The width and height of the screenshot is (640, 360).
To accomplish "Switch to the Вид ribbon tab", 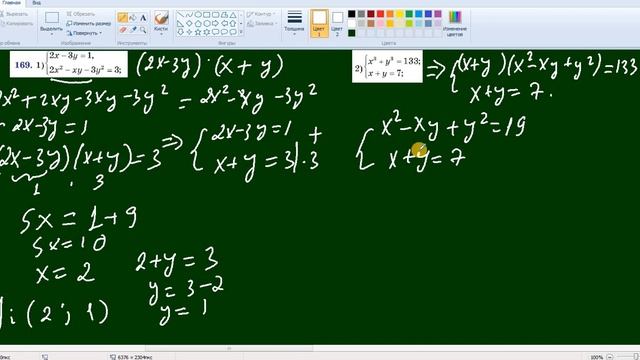I will coord(36,3).
